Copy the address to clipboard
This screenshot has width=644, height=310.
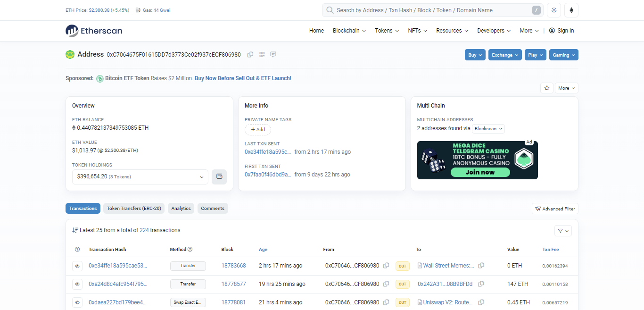tap(250, 55)
